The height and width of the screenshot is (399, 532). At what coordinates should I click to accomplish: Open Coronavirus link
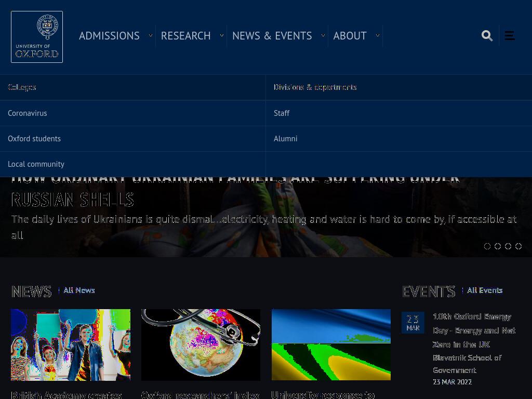(x=27, y=113)
